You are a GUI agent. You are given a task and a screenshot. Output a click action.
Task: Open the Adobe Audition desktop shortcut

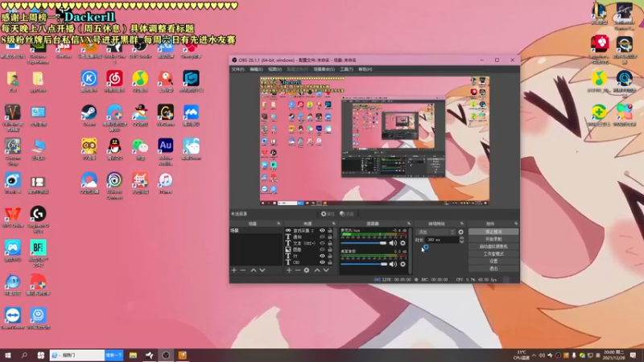[166, 151]
